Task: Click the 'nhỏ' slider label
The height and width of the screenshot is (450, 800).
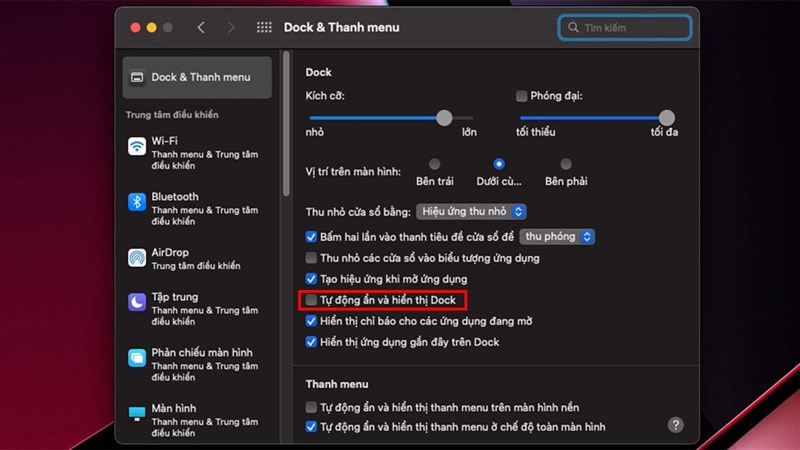Action: pyautogui.click(x=314, y=132)
